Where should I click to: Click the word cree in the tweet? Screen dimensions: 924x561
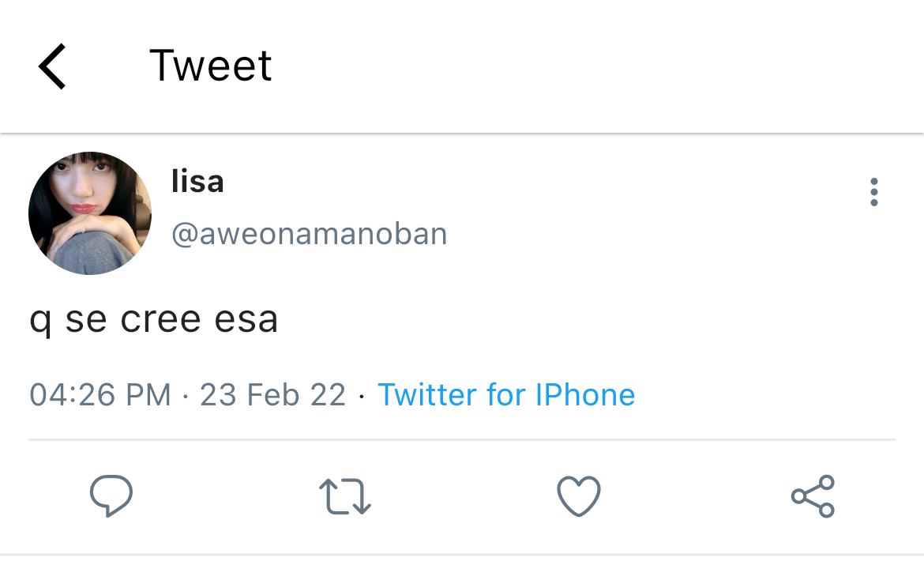coord(161,320)
